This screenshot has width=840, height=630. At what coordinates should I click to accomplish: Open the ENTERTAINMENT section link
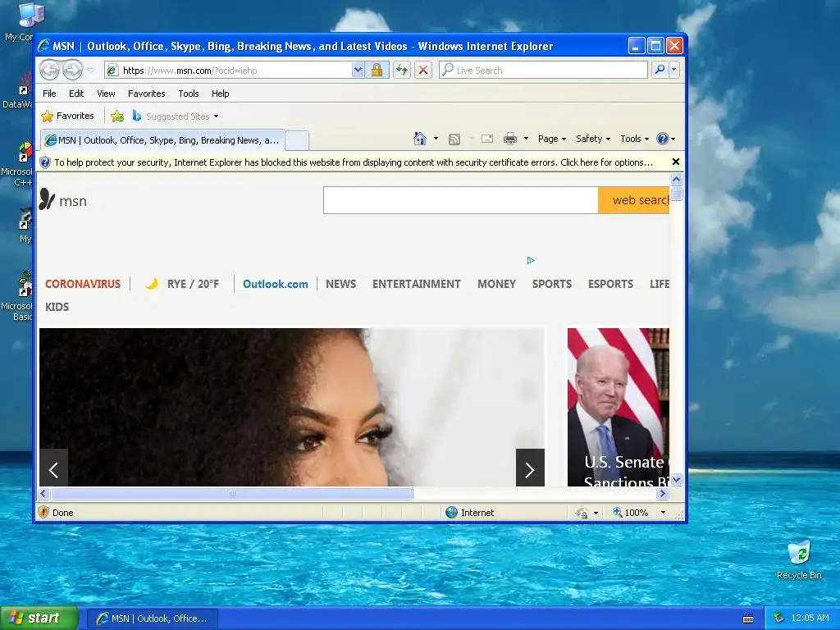click(x=416, y=284)
